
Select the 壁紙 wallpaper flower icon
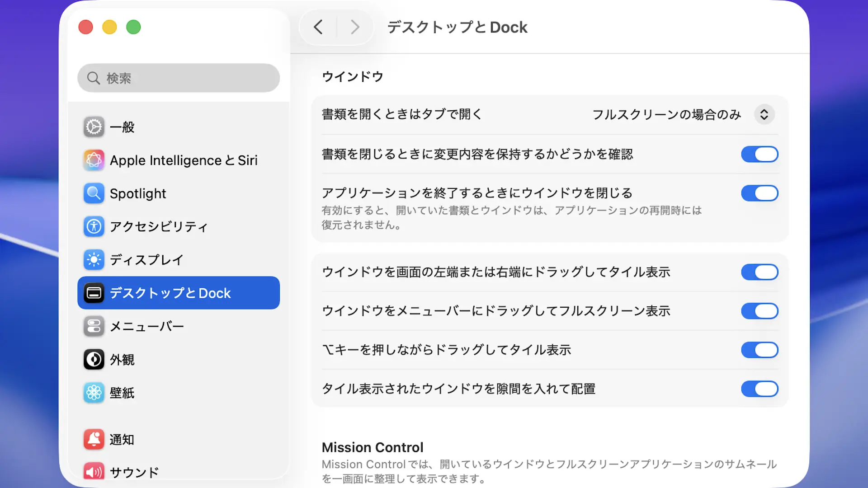coord(94,393)
